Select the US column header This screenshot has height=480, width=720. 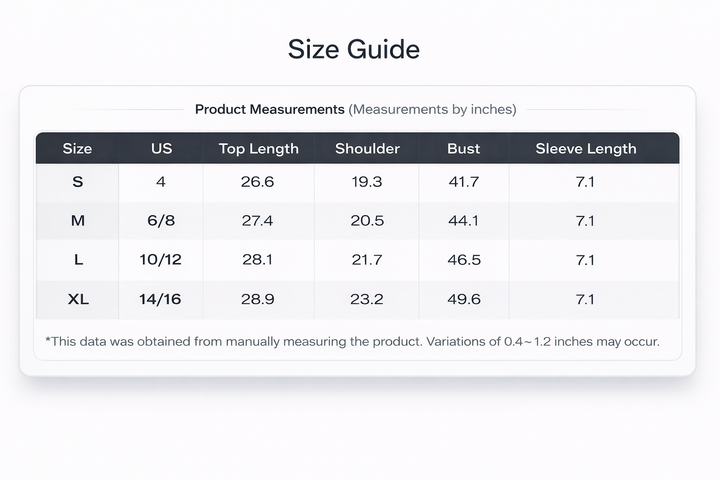pyautogui.click(x=161, y=148)
